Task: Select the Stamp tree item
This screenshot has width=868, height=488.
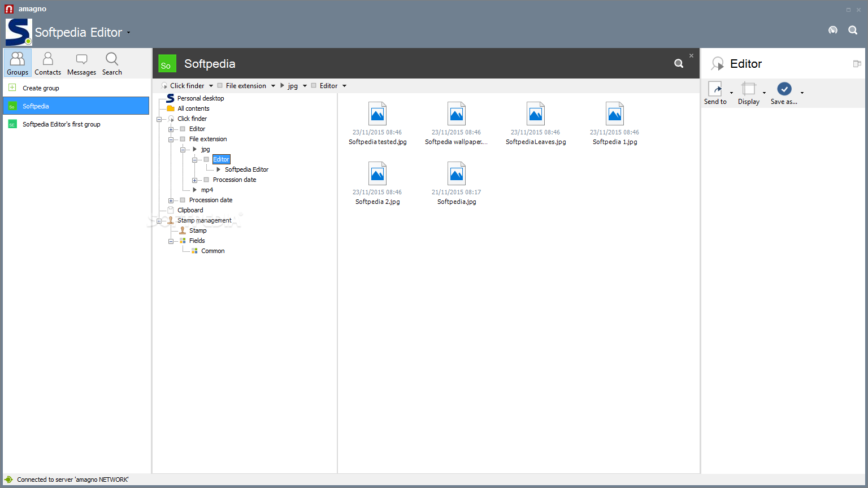Action: click(x=198, y=230)
